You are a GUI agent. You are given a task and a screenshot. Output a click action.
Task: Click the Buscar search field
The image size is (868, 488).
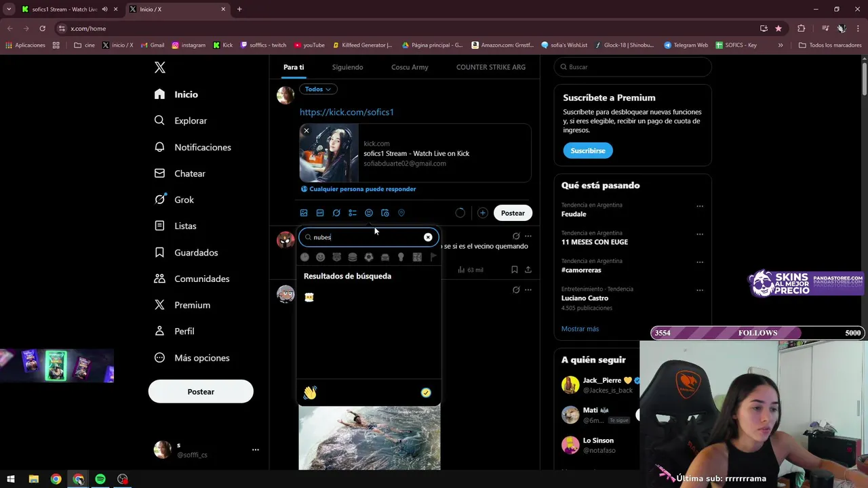[633, 67]
